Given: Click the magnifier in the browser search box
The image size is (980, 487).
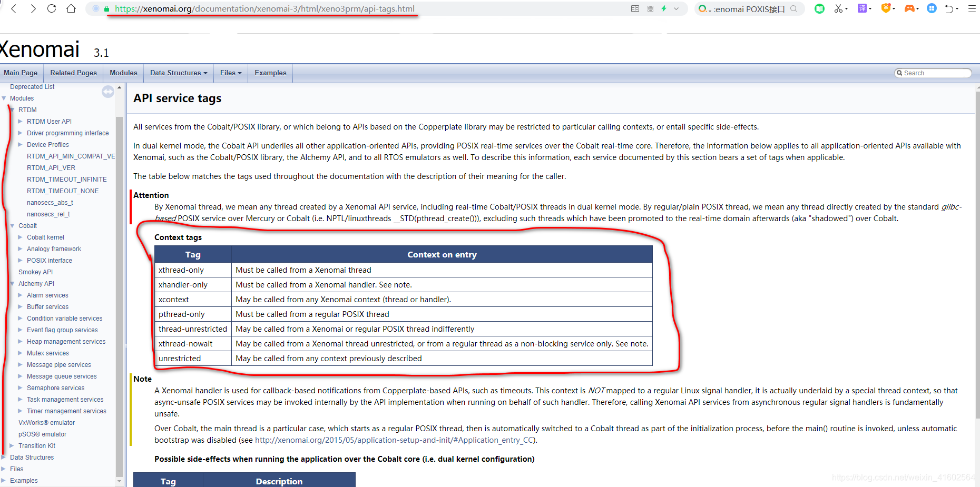Looking at the screenshot, I should [x=793, y=9].
